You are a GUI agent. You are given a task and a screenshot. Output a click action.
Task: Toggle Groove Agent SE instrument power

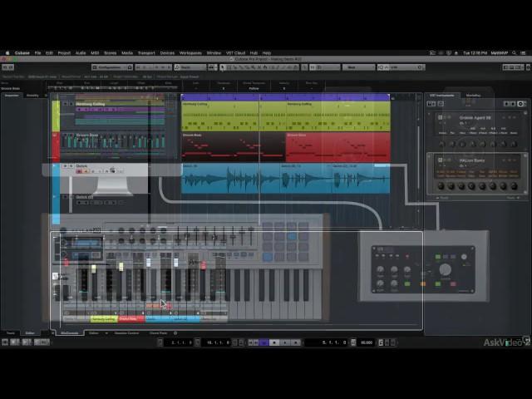[x=440, y=117]
